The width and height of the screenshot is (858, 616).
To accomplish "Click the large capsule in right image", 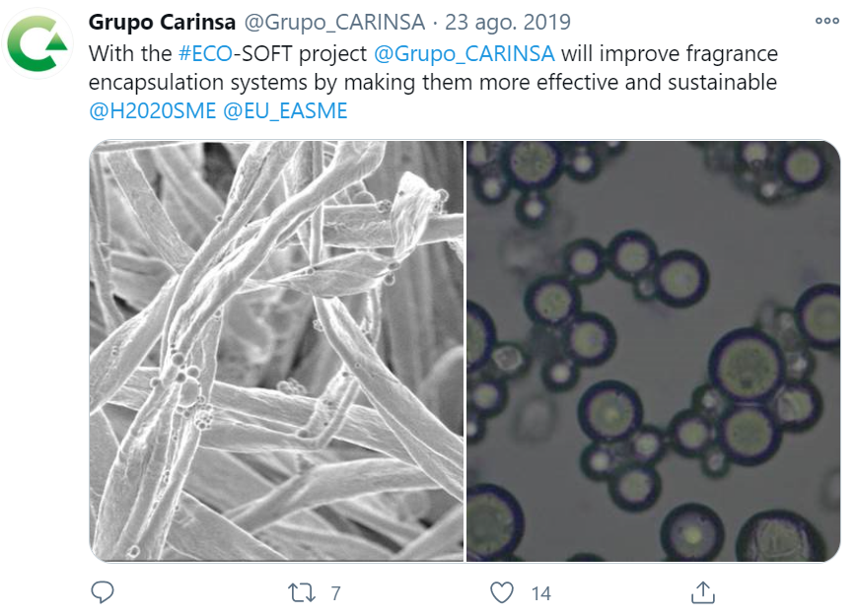I will point(749,367).
